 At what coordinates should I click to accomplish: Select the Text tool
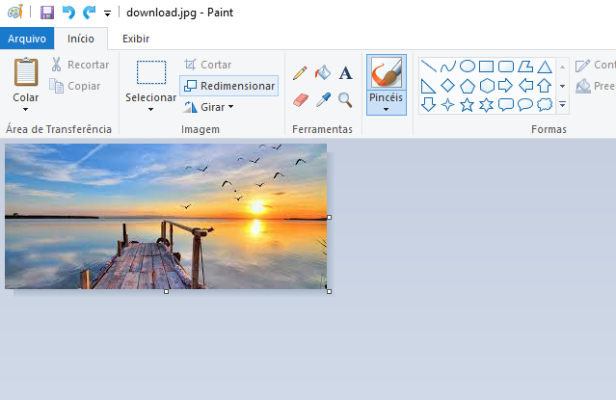pyautogui.click(x=345, y=73)
